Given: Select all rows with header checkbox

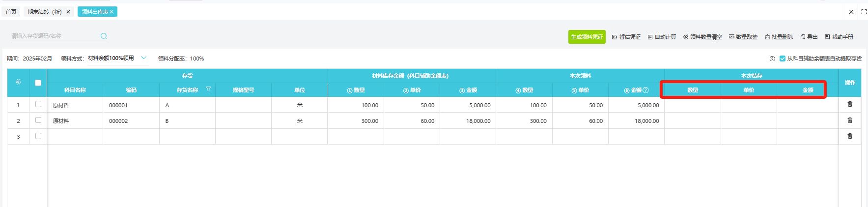Looking at the screenshot, I should click(38, 83).
